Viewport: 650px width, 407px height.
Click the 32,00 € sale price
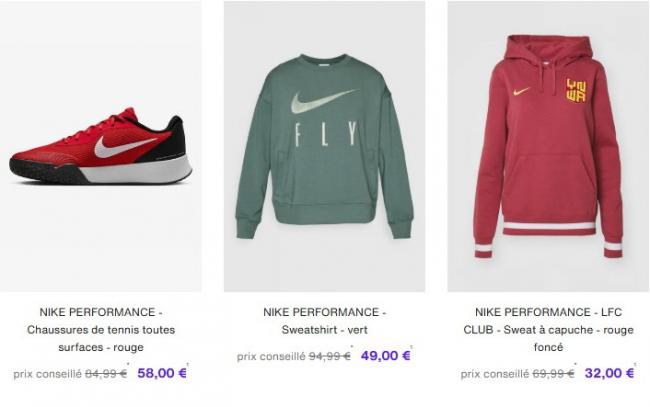(x=610, y=373)
